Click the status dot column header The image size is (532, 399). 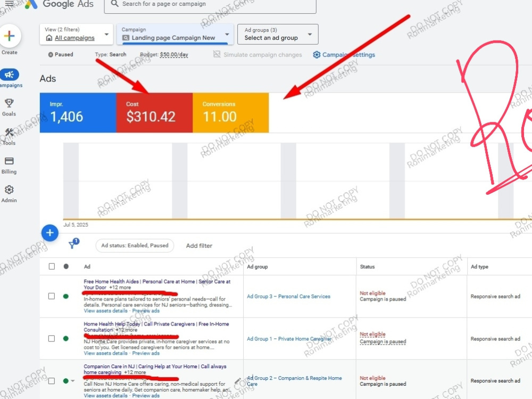66,267
